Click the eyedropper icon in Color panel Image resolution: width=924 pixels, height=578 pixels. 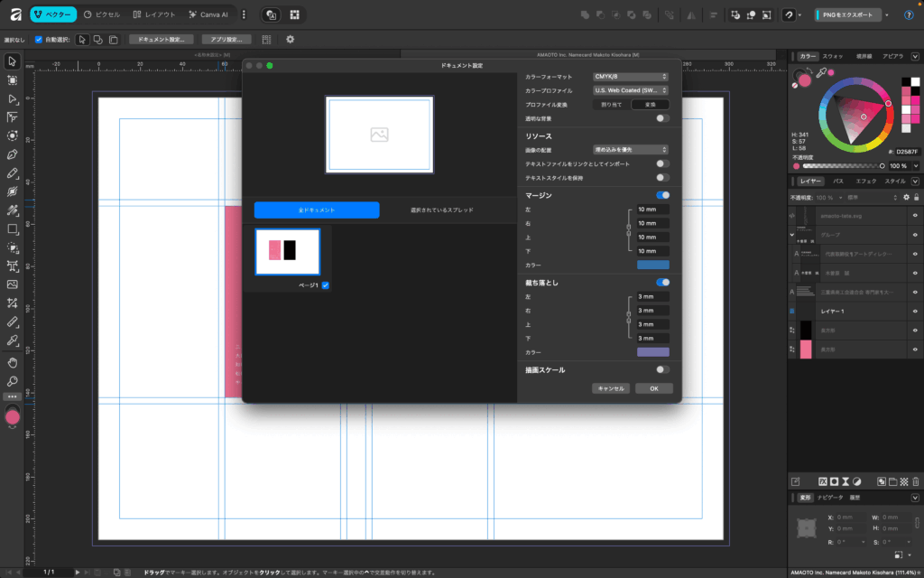pyautogui.click(x=821, y=75)
